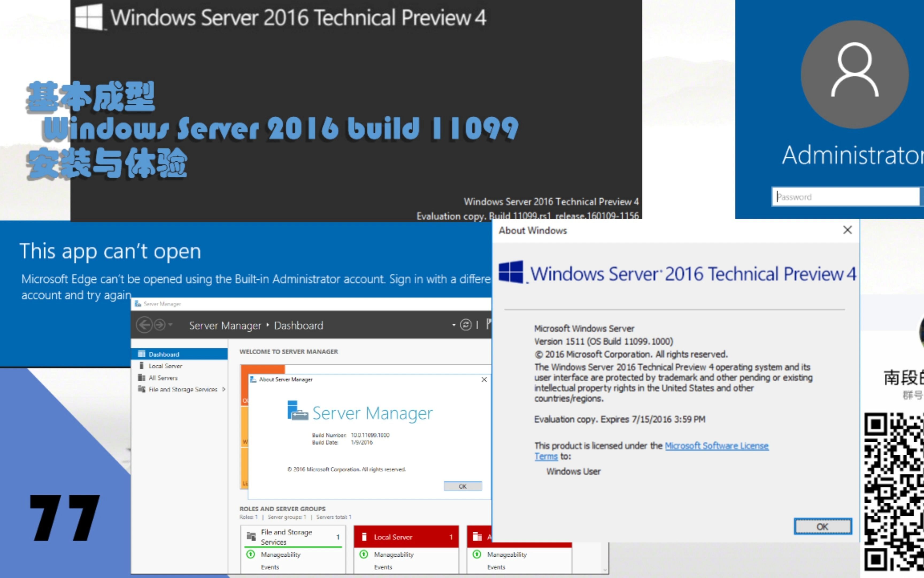Image resolution: width=924 pixels, height=578 pixels.
Task: Click Events under Local Server tile
Action: click(383, 567)
